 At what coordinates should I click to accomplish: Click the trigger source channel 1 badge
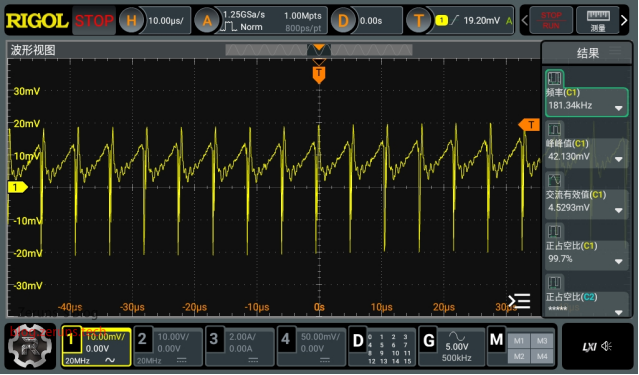[441, 20]
